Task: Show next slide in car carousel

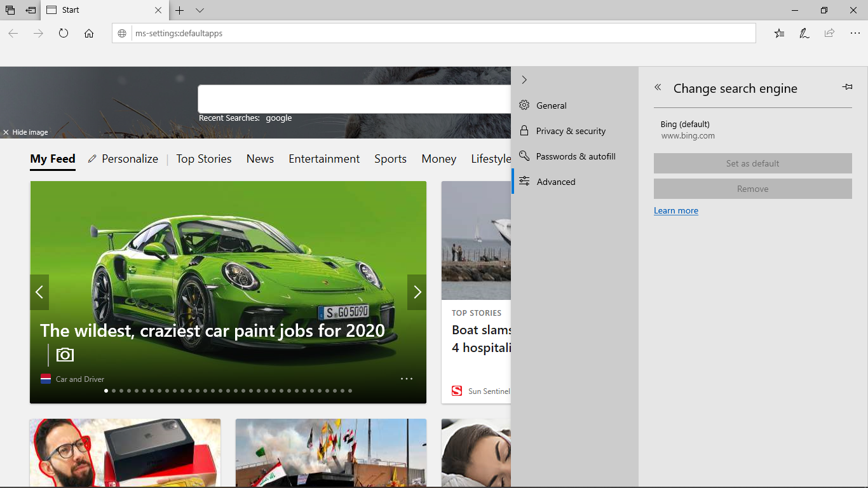Action: coord(417,292)
